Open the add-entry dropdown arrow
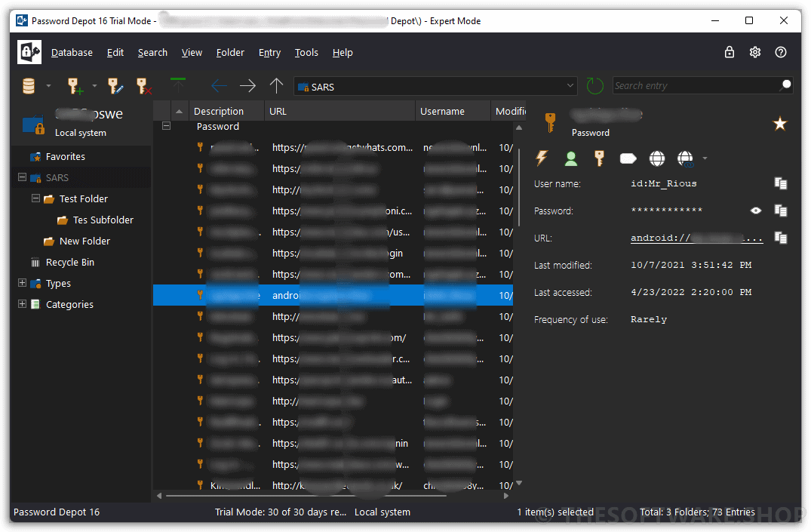The width and height of the screenshot is (811, 532). coord(94,86)
